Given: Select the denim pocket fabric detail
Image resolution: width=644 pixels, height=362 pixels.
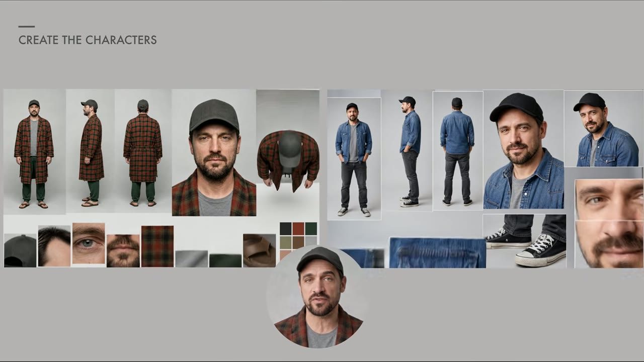Looking at the screenshot, I should pyautogui.click(x=438, y=253).
